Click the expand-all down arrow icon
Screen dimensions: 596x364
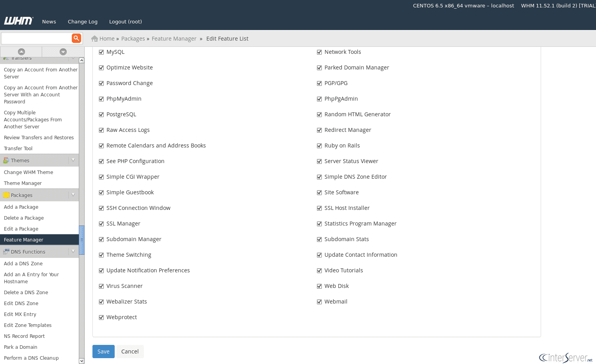[x=63, y=52]
